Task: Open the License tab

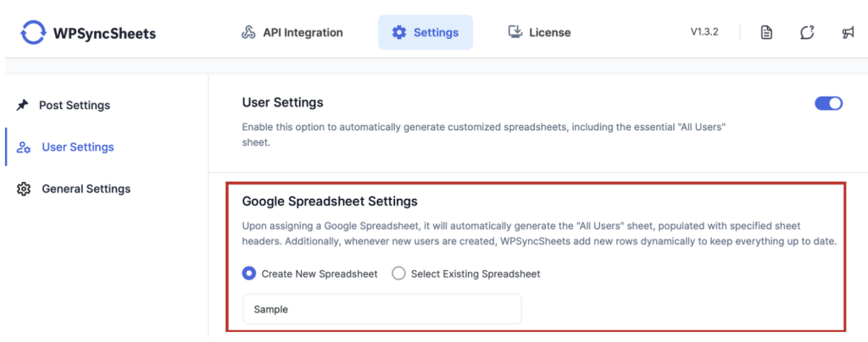Action: point(539,33)
